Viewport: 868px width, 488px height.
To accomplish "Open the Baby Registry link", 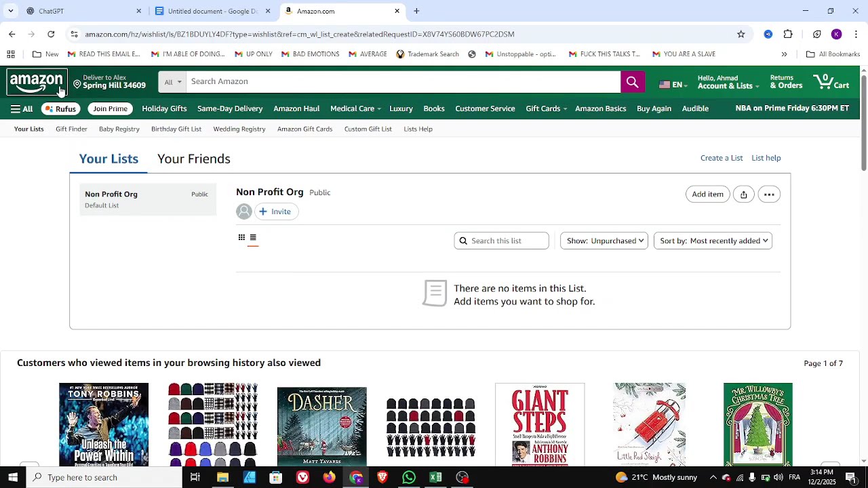I will (x=119, y=129).
